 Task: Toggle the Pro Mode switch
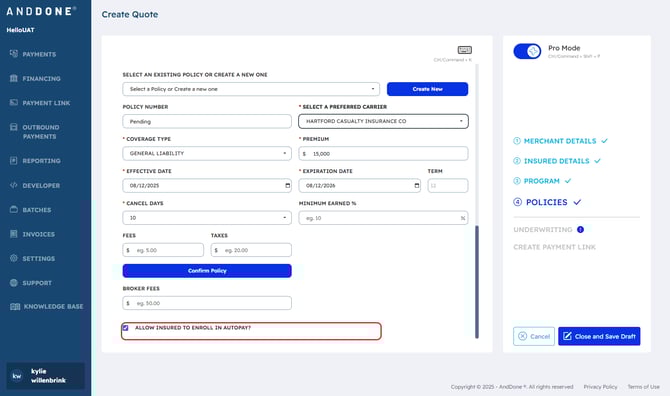[x=527, y=51]
